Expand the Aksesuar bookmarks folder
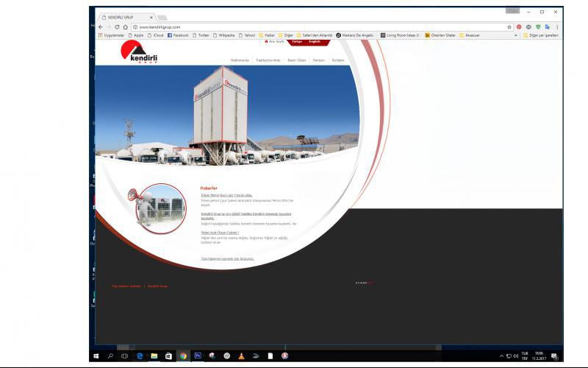Screen dimensions: 588x368 470,35
